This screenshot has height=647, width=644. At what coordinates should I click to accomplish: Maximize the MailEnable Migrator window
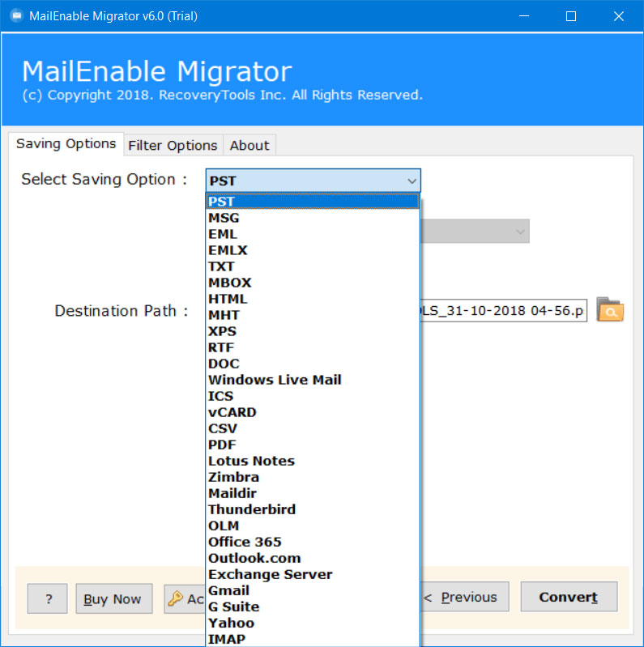click(571, 16)
